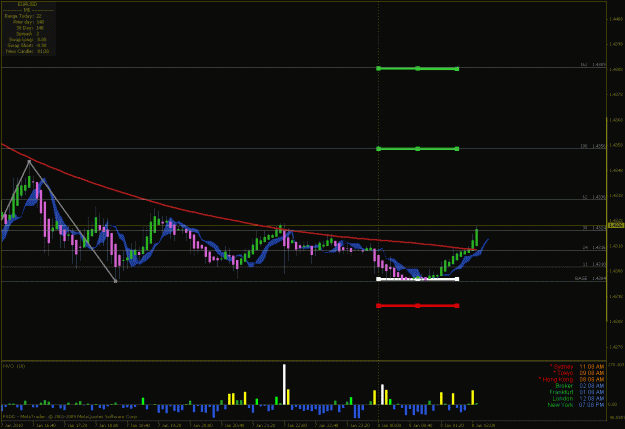Viewport: 625px width, 429px height.
Task: Click the 24 Fibonacci level label
Action: point(594,247)
